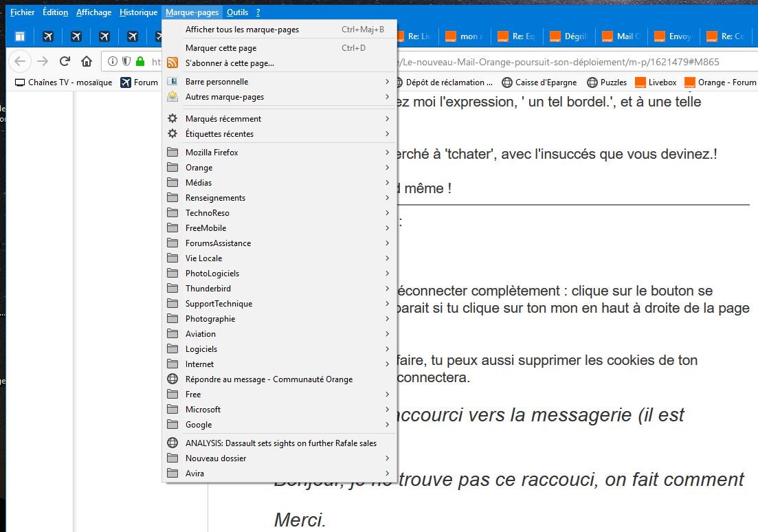The height and width of the screenshot is (532, 758).
Task: Open the Outils menu
Action: tap(237, 12)
